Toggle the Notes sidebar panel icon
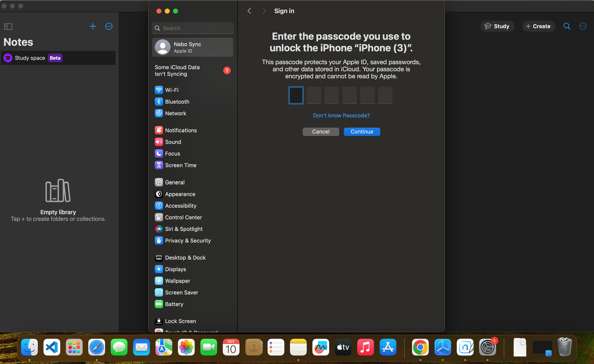Image resolution: width=594 pixels, height=364 pixels. (x=8, y=26)
